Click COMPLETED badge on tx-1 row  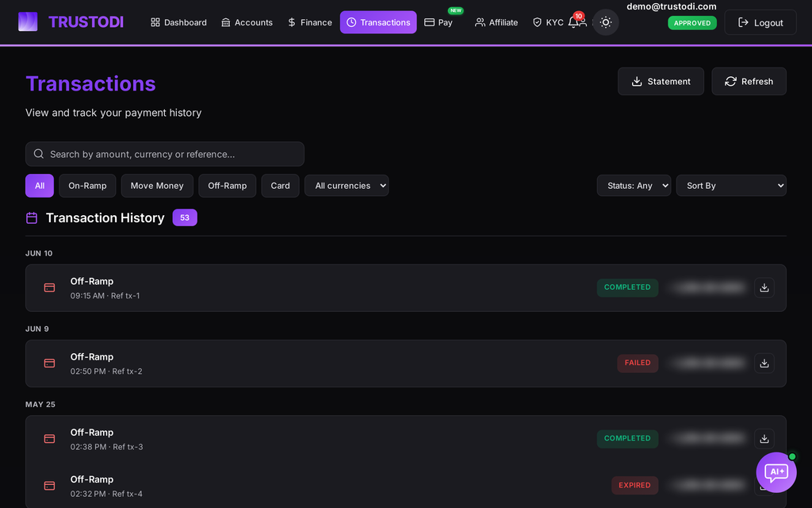click(x=628, y=287)
